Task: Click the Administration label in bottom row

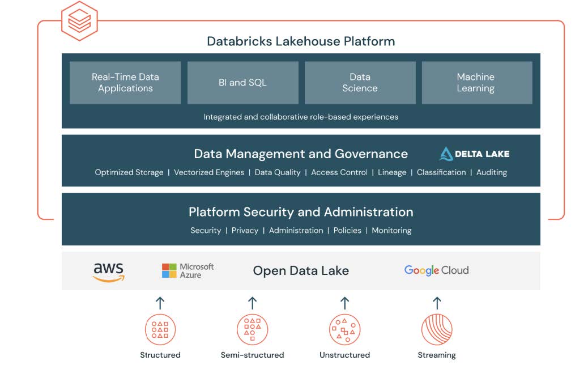Action: pos(296,231)
